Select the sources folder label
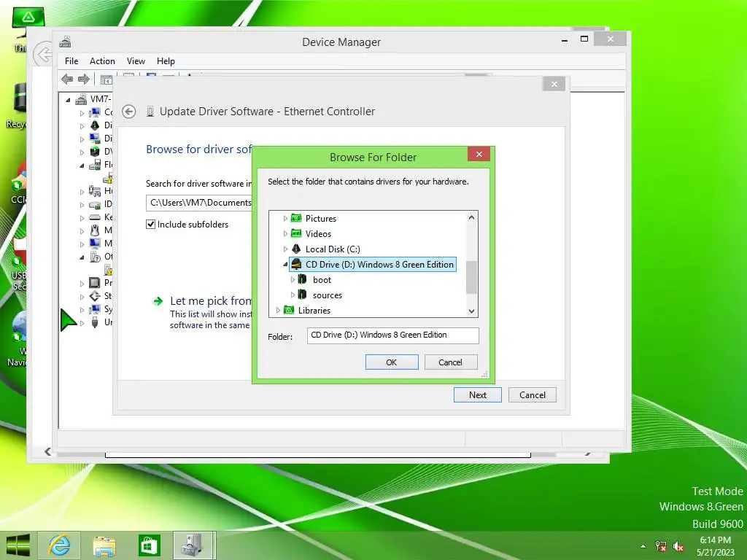Screen dimensions: 747x560 328,295
